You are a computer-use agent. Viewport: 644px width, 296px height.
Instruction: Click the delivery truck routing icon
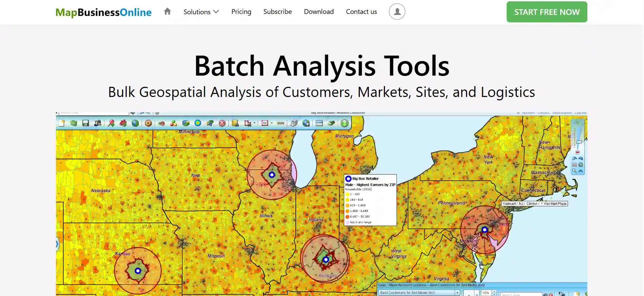point(248,123)
